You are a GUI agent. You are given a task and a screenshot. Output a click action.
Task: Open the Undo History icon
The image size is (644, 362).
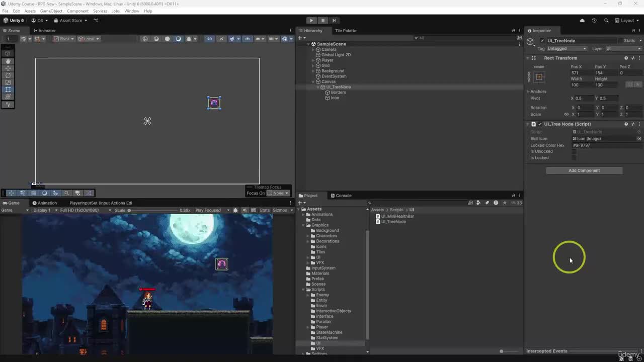click(x=594, y=21)
